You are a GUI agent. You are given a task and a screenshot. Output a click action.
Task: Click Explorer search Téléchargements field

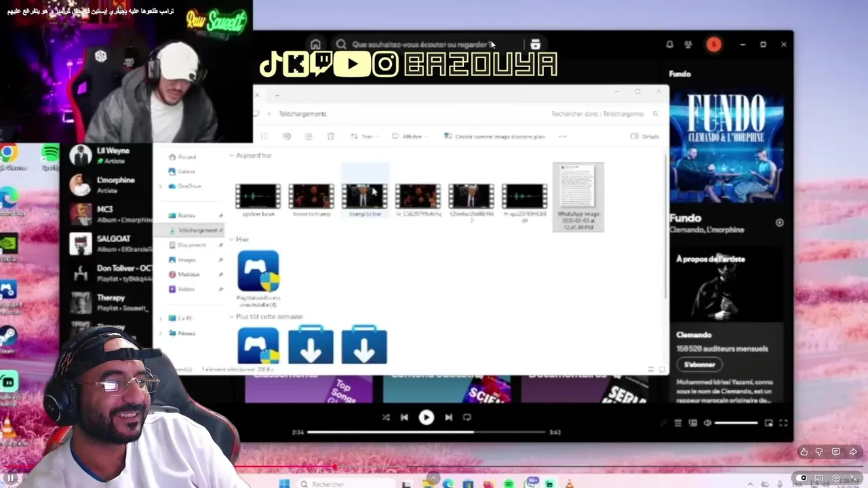(604, 114)
